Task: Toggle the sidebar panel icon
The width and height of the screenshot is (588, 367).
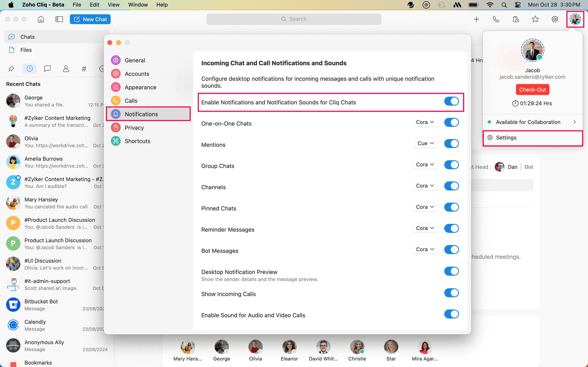Action: point(59,19)
